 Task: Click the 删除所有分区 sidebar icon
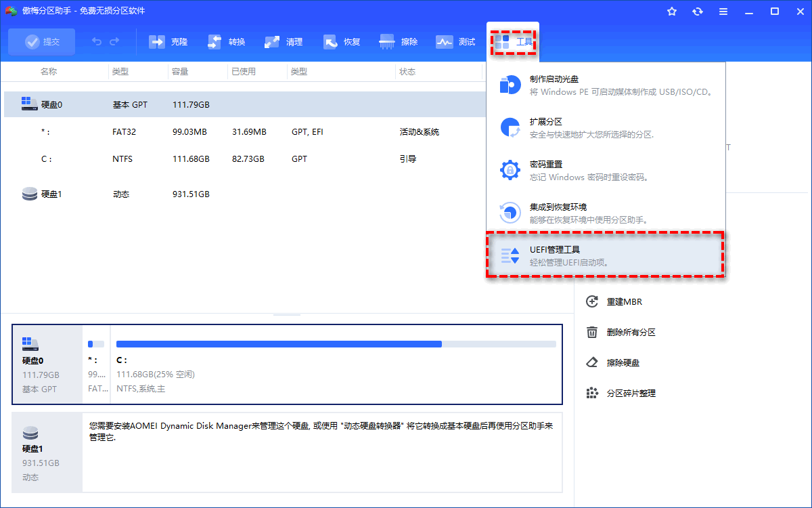click(592, 332)
